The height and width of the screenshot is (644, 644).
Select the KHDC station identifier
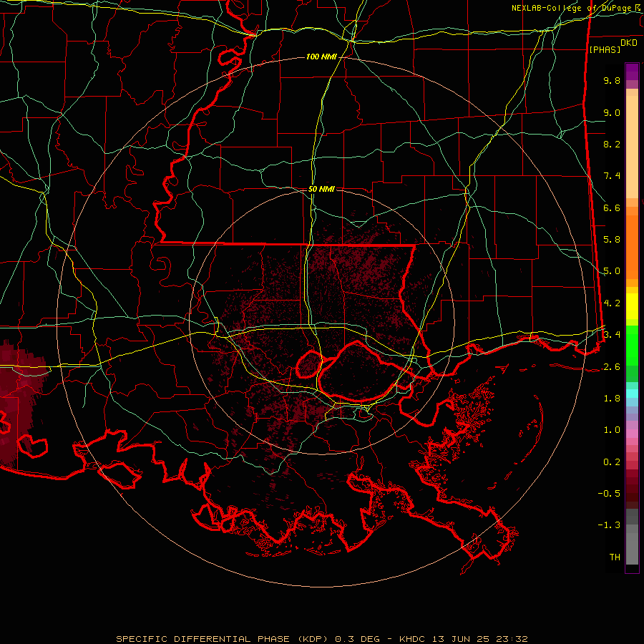[x=413, y=639]
